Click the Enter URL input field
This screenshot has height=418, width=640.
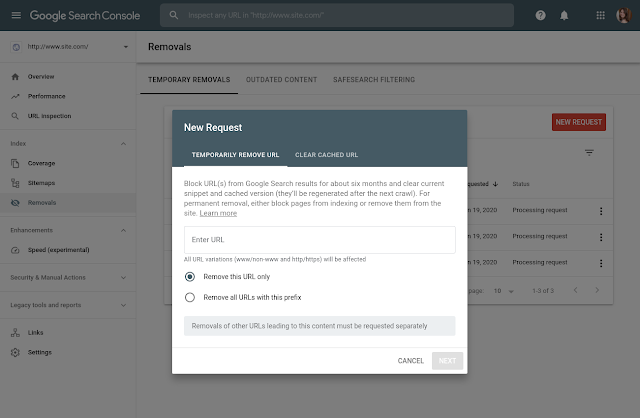320,240
